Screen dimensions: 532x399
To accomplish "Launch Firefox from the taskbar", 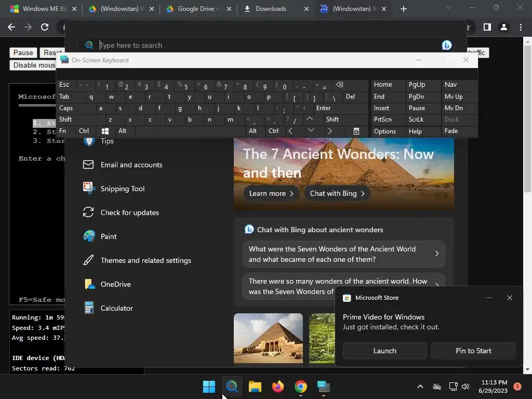I will [x=278, y=387].
